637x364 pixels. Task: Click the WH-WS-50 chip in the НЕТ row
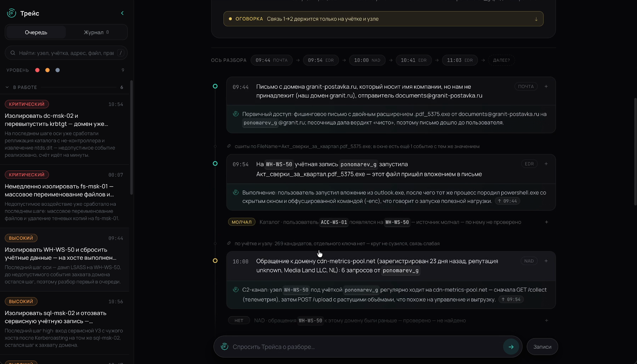coord(310,321)
